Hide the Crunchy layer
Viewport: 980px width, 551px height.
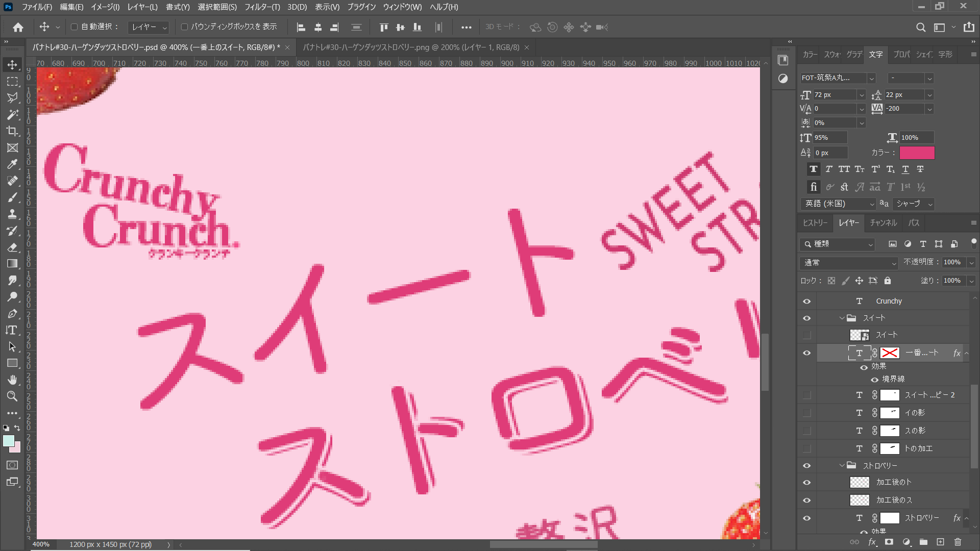click(807, 302)
